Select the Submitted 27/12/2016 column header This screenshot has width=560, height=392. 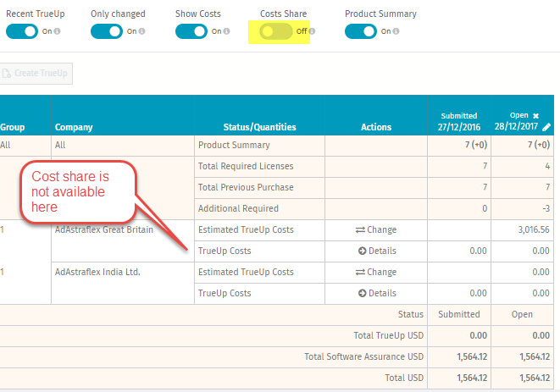click(x=459, y=122)
